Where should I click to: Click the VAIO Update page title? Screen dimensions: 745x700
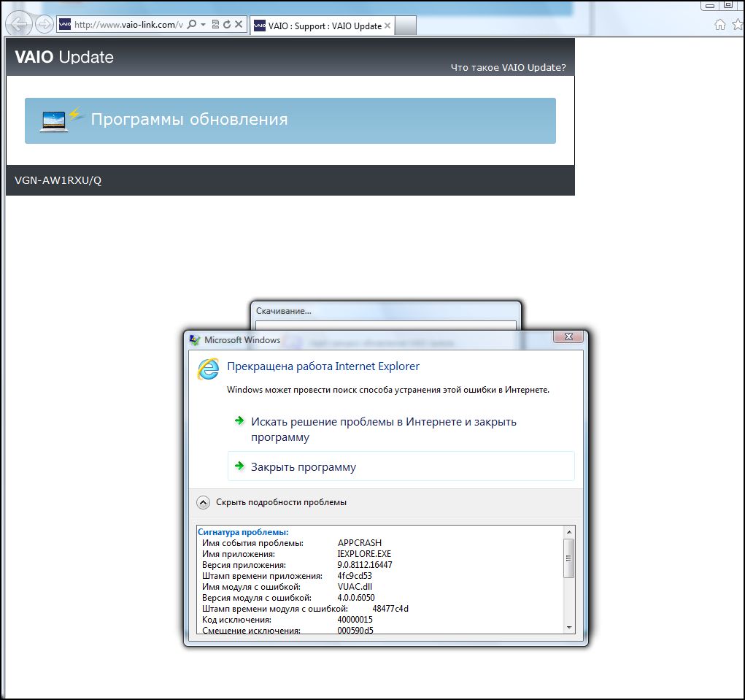coord(64,57)
